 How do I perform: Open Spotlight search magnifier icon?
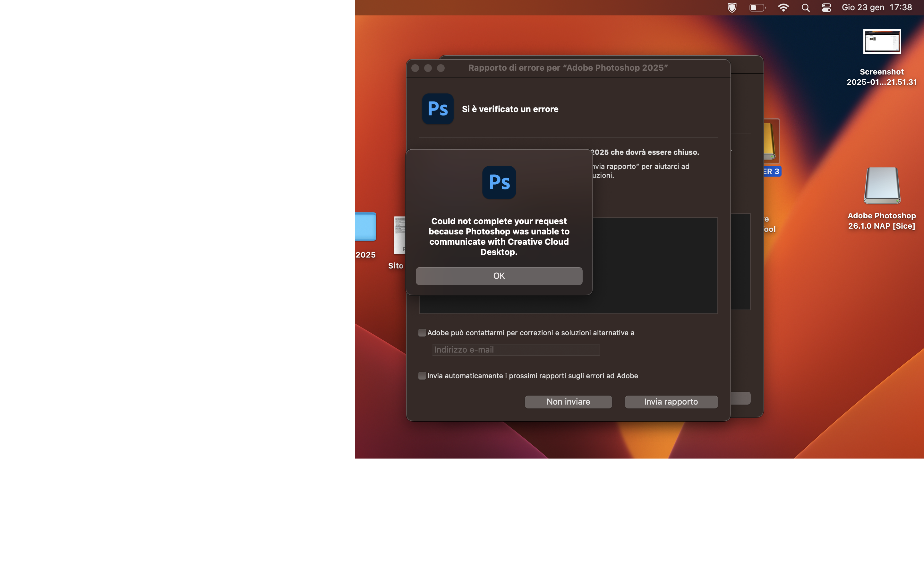[805, 8]
